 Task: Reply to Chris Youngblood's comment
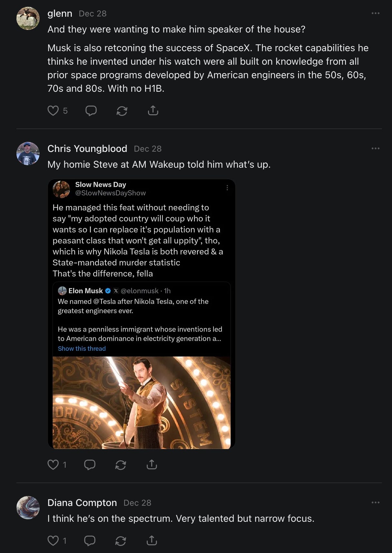click(90, 464)
